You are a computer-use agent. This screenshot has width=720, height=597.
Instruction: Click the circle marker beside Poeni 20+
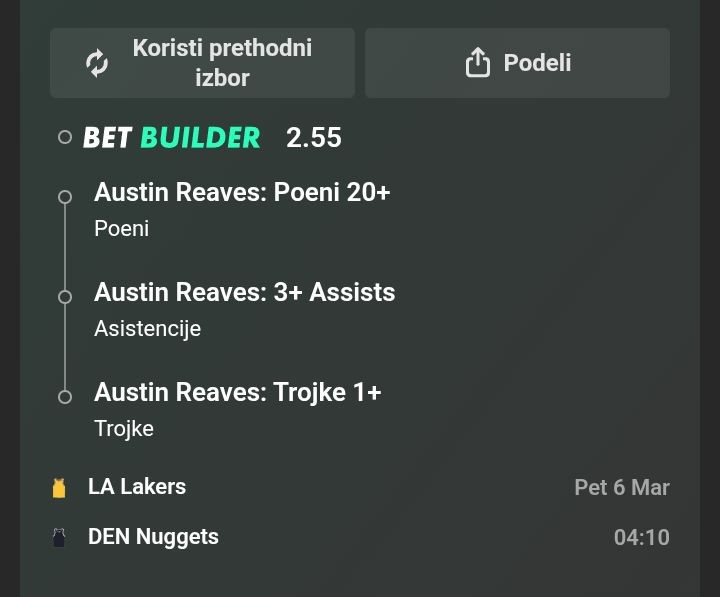click(x=65, y=197)
